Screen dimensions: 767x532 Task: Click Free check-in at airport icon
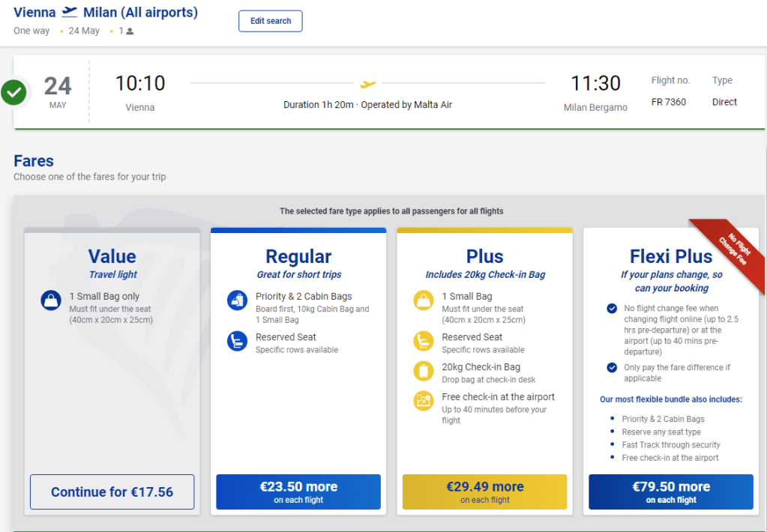[x=424, y=401]
